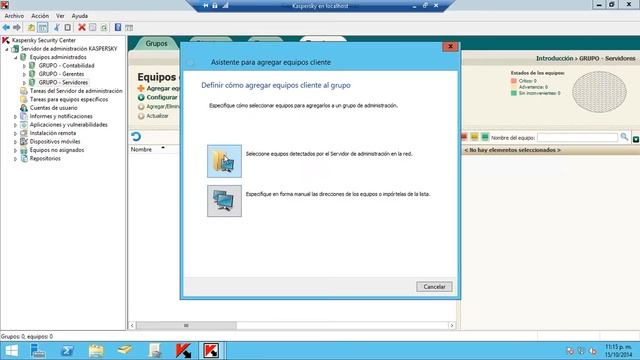Click the refresh page toolbar icon
The height and width of the screenshot is (360, 640).
[104, 27]
